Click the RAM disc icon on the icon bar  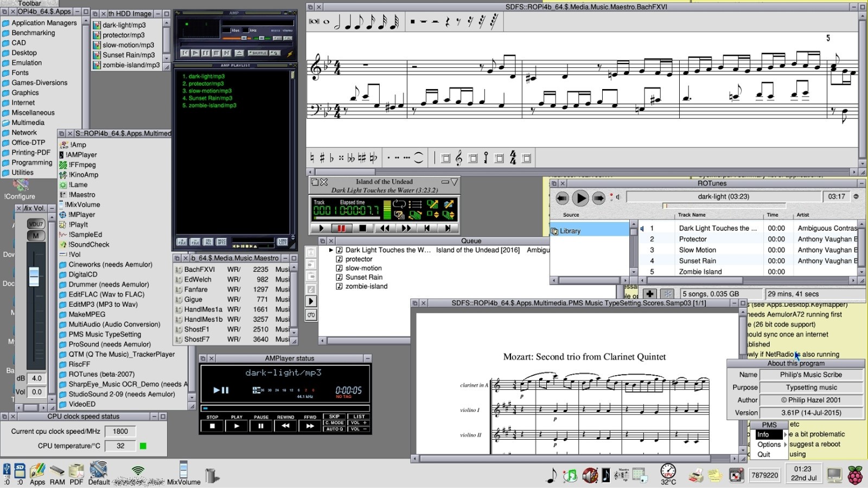coord(57,474)
